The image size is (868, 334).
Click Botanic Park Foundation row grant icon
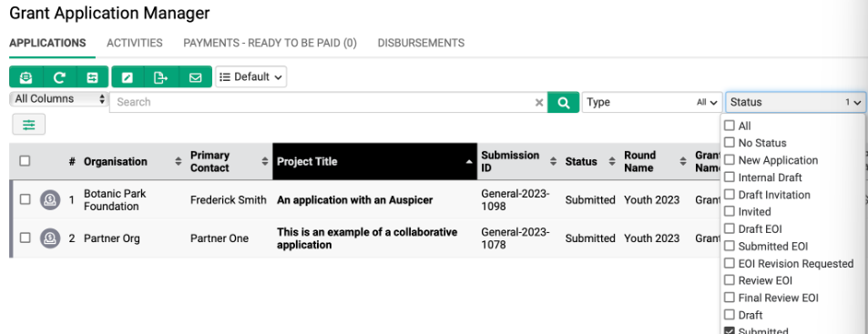click(x=50, y=199)
